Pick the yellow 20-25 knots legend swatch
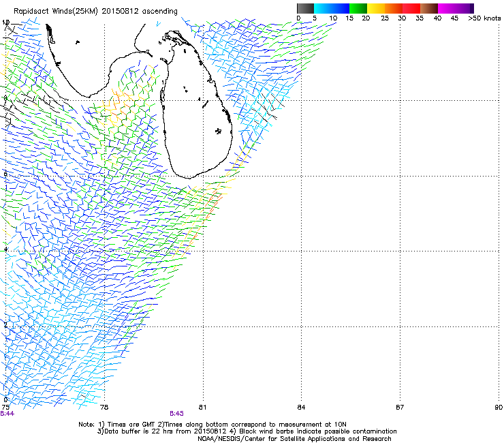 (x=376, y=8)
